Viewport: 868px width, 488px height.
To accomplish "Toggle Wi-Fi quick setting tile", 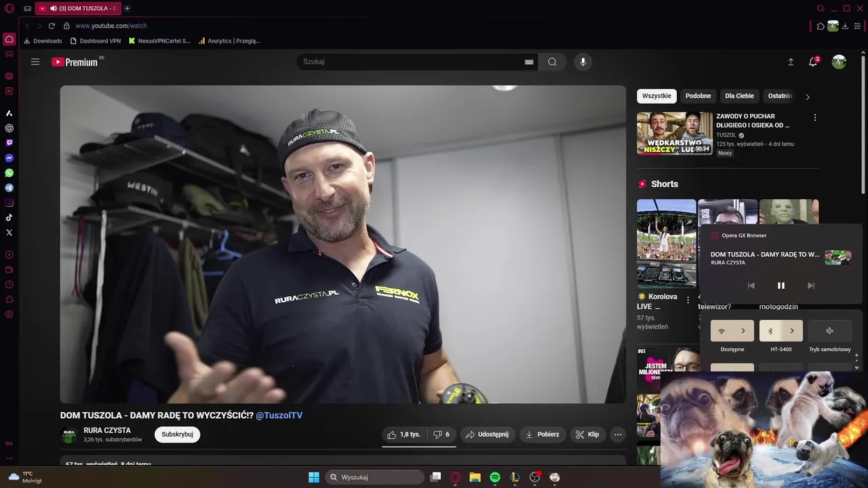I will coord(722,331).
